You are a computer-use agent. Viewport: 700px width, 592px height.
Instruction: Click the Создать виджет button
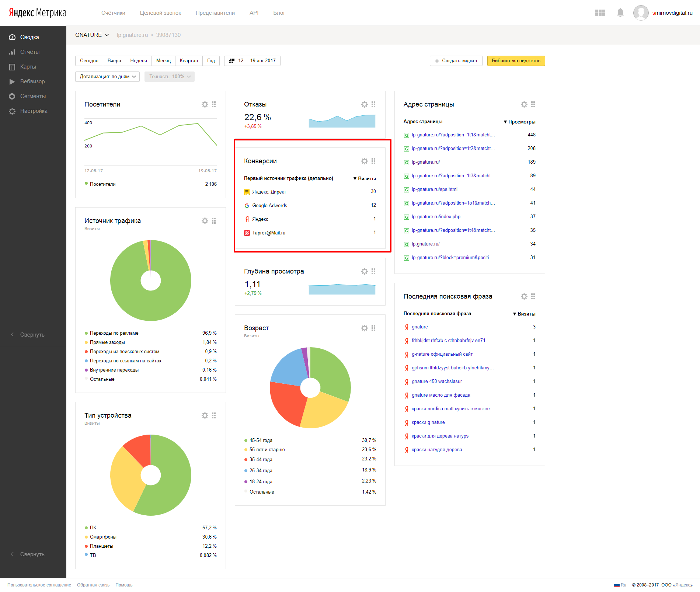[456, 61]
